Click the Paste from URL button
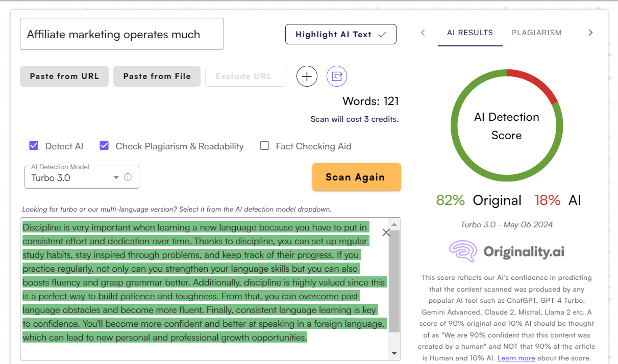Image resolution: width=618 pixels, height=364 pixels. point(64,76)
